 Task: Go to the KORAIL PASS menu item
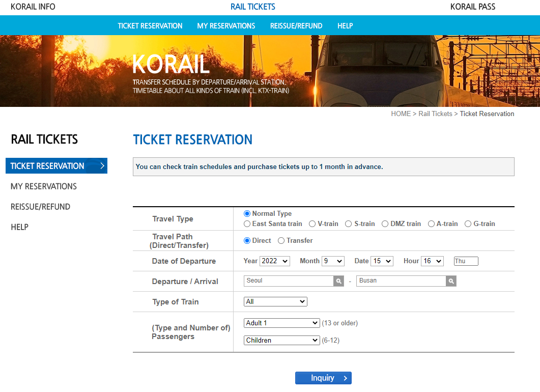[x=472, y=7]
